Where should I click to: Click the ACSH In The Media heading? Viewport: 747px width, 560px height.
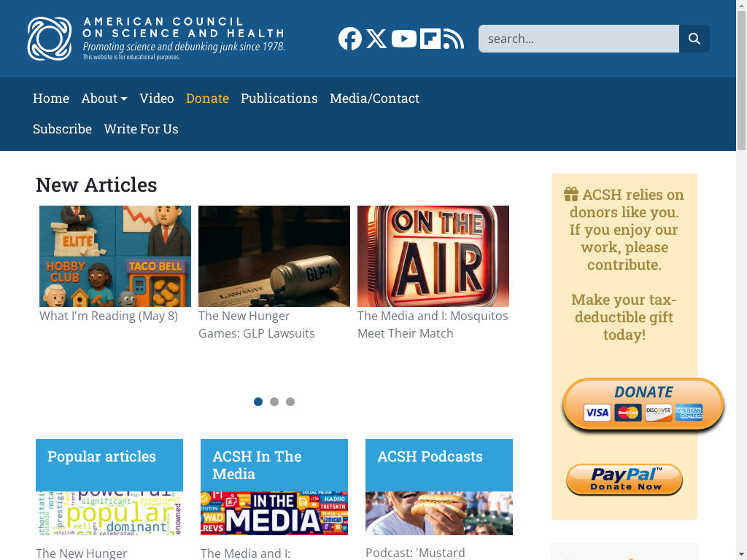pyautogui.click(x=257, y=464)
